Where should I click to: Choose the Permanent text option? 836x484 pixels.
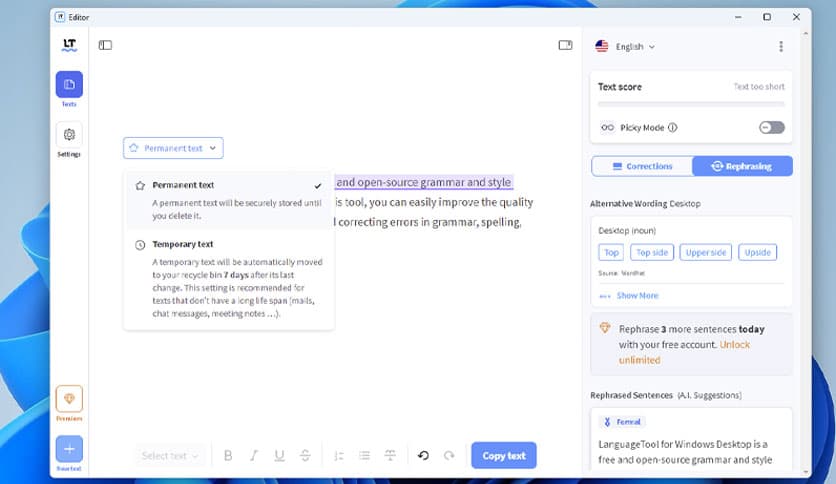pos(229,200)
